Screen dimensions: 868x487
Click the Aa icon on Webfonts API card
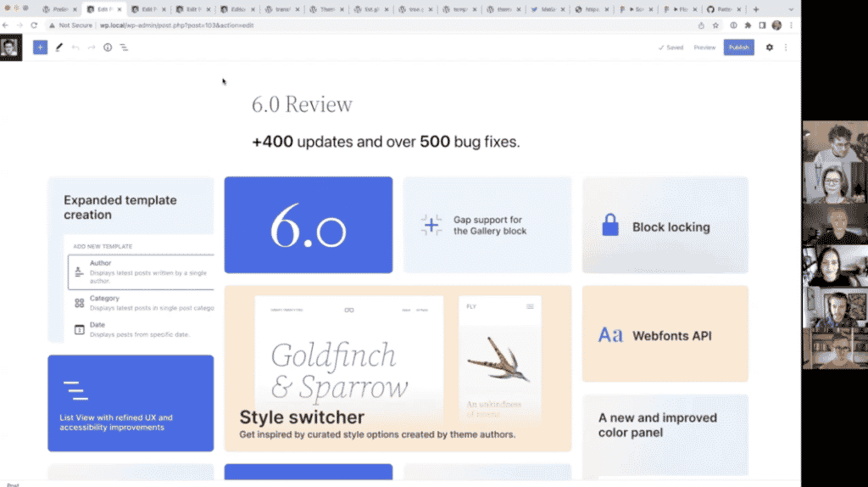610,335
